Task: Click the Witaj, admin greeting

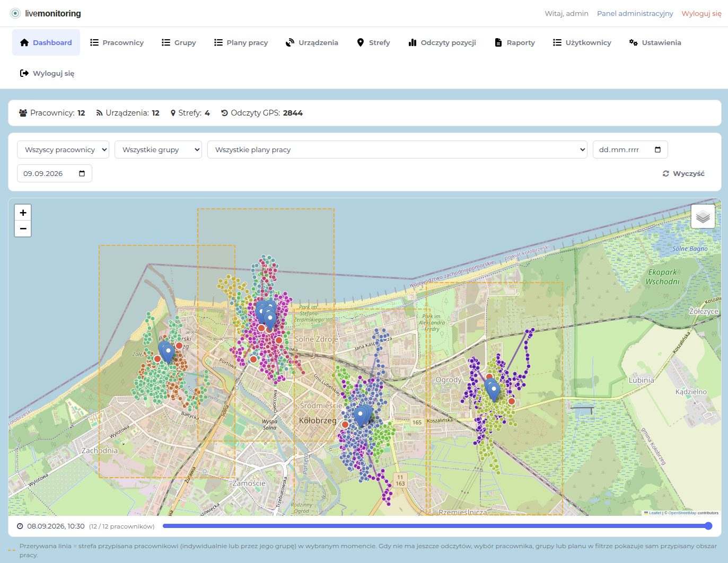Action: click(x=566, y=13)
